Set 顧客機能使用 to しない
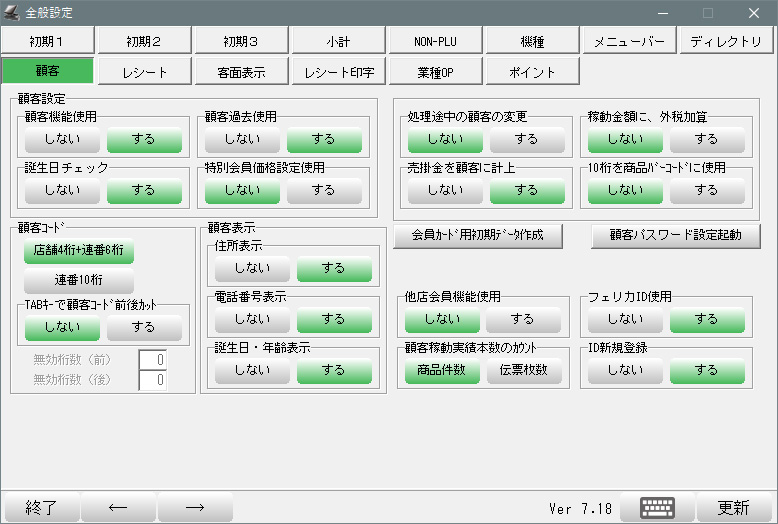778x524 pixels. (x=62, y=139)
